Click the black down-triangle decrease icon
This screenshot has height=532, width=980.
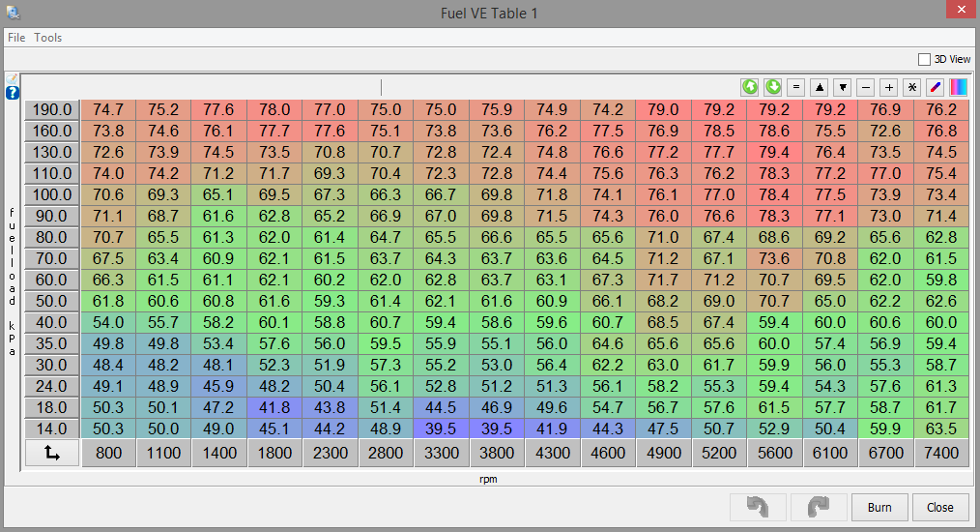click(x=843, y=87)
